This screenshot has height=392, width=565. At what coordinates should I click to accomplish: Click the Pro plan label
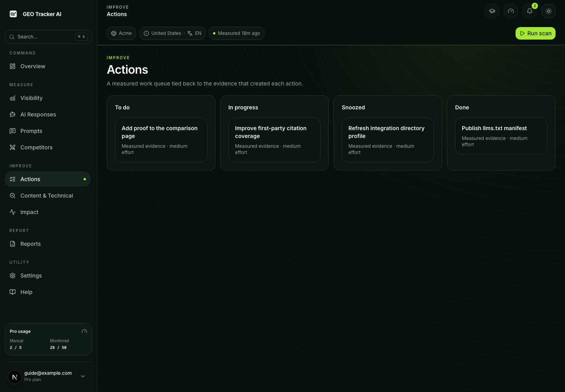(x=33, y=379)
